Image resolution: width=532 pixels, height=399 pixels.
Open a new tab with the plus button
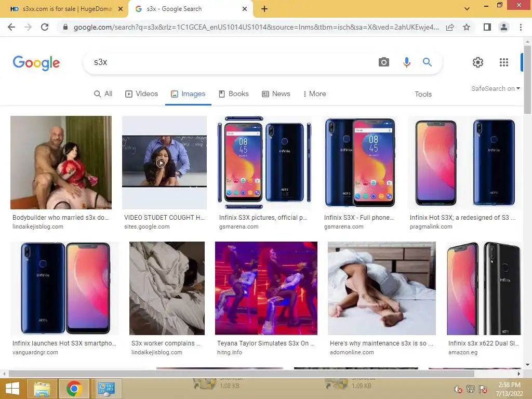pyautogui.click(x=264, y=9)
